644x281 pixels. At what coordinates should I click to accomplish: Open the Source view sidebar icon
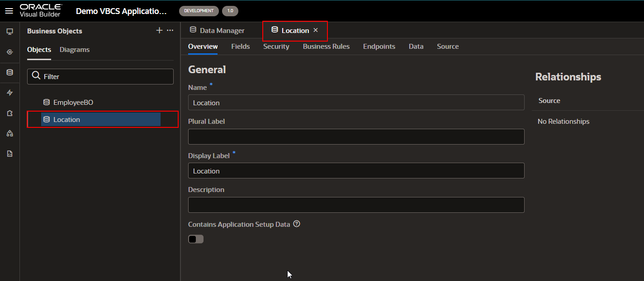(9, 154)
